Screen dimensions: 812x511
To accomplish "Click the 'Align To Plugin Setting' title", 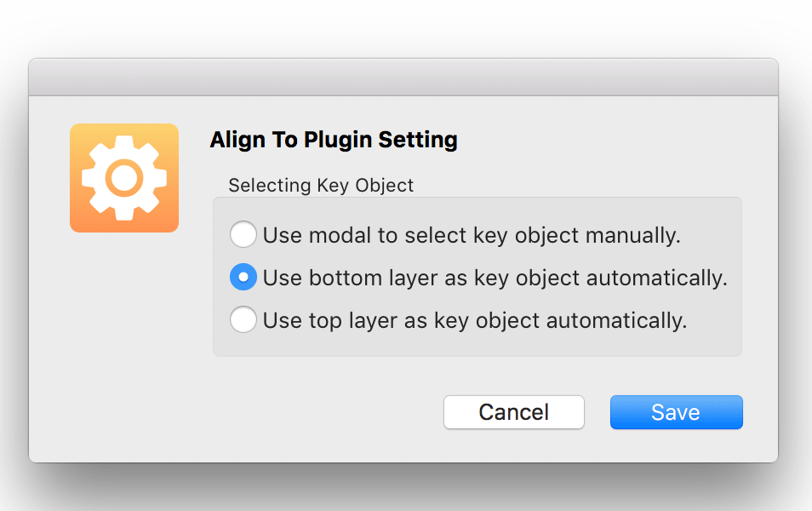I will click(334, 140).
